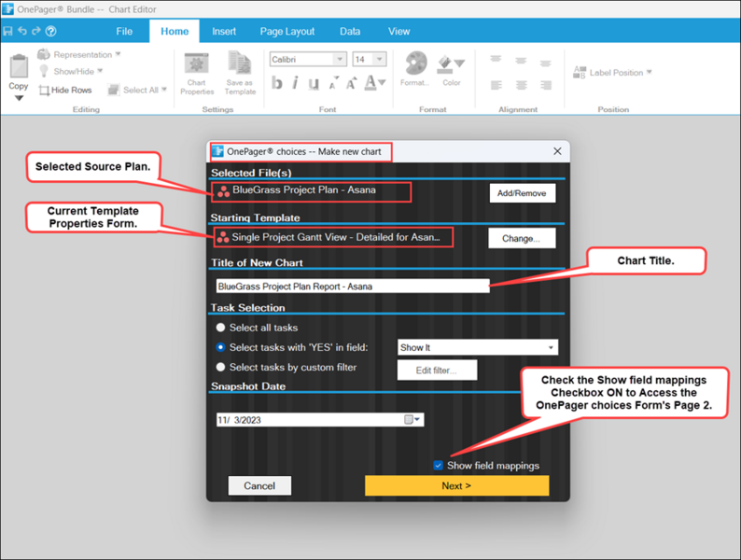This screenshot has width=741, height=560.
Task: Open the snapshot date calendar picker
Action: point(412,420)
